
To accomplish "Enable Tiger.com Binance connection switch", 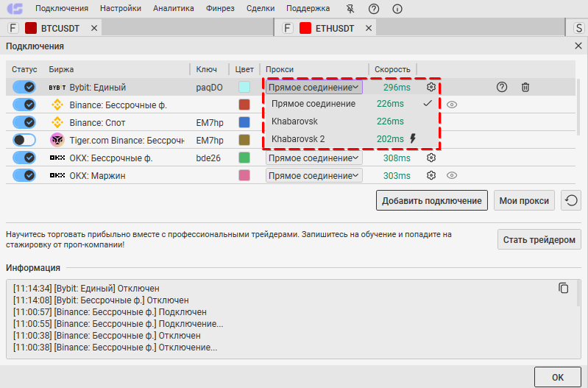I will point(24,140).
